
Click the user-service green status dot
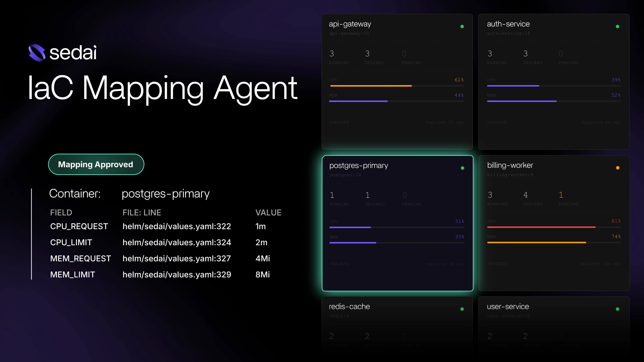[618, 309]
